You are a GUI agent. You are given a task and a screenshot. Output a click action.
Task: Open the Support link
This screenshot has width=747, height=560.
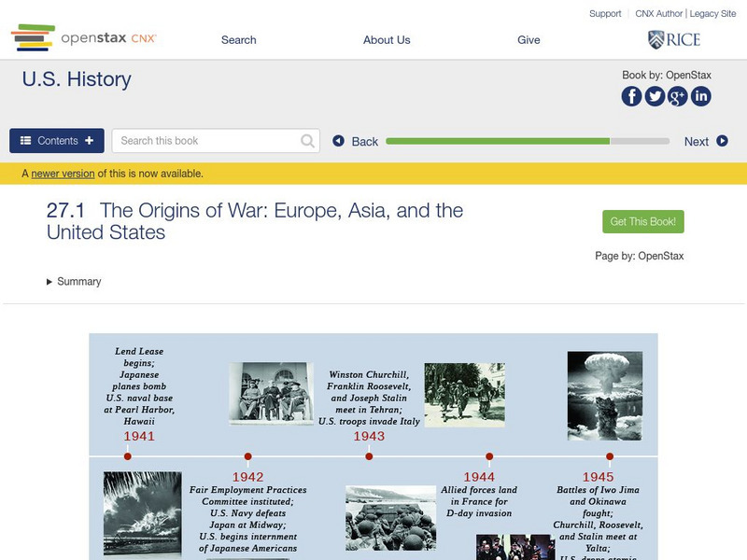(x=605, y=14)
